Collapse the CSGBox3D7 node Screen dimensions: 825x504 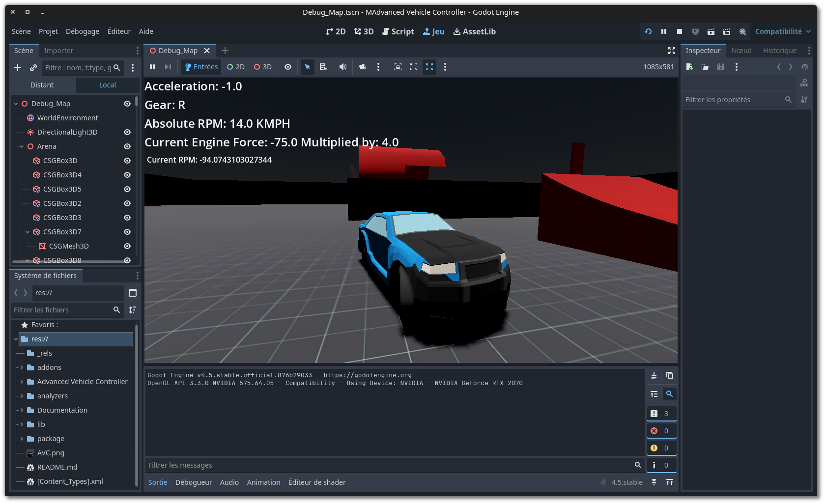click(28, 231)
